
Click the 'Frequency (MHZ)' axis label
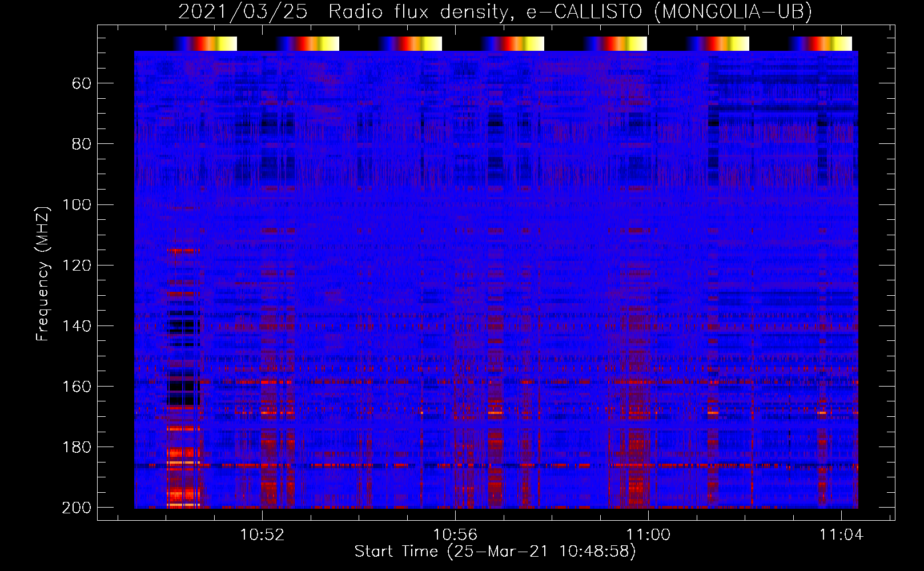pyautogui.click(x=43, y=274)
